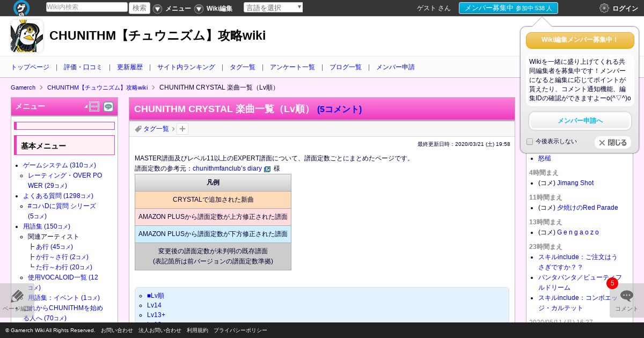The height and width of the screenshot is (338, 644).
Task: Open ゲームシステム (310コメ) sidebar link
Action: (60, 165)
